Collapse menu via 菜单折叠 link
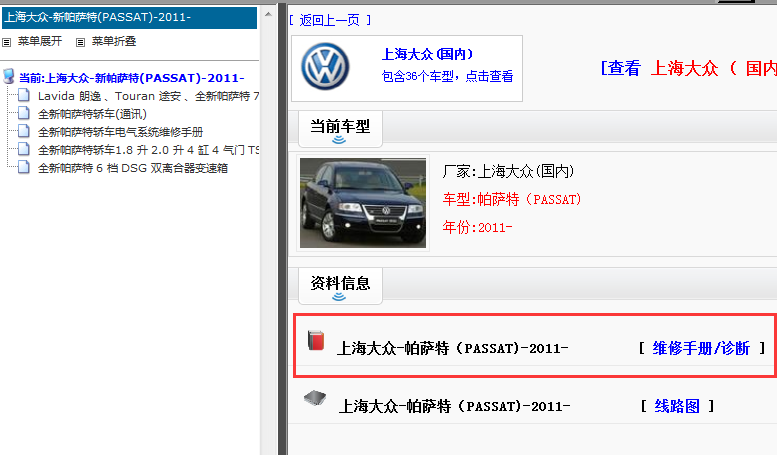The height and width of the screenshot is (455, 777). click(x=113, y=41)
